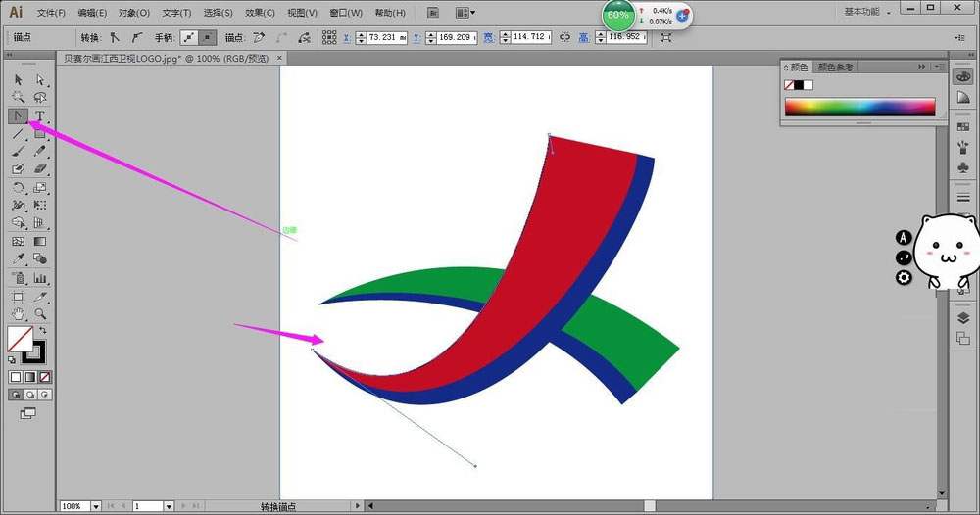Pick the Free Transform tool

40,205
